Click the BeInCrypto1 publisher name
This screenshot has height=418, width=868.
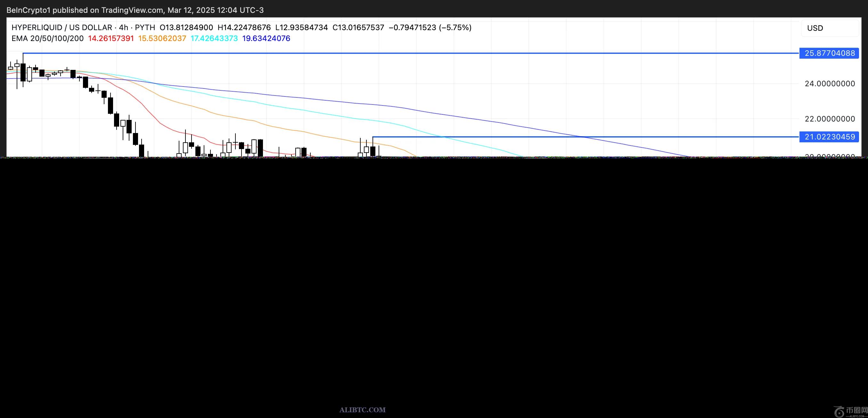[28, 10]
